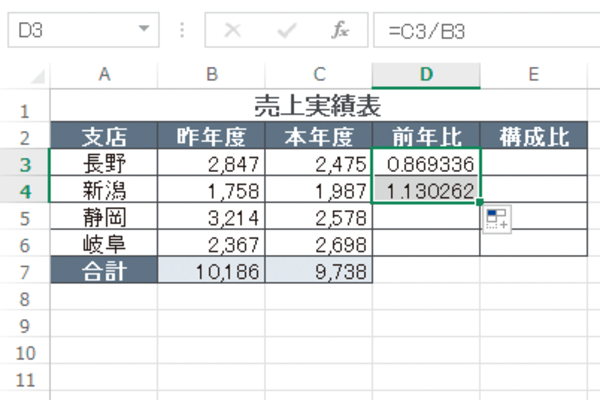Image resolution: width=600 pixels, height=400 pixels.
Task: Select row 8 header
Action: [25, 297]
